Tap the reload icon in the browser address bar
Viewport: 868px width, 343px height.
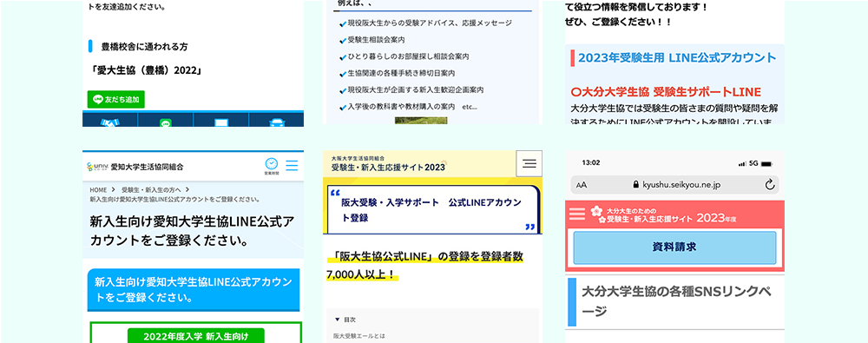pos(769,184)
